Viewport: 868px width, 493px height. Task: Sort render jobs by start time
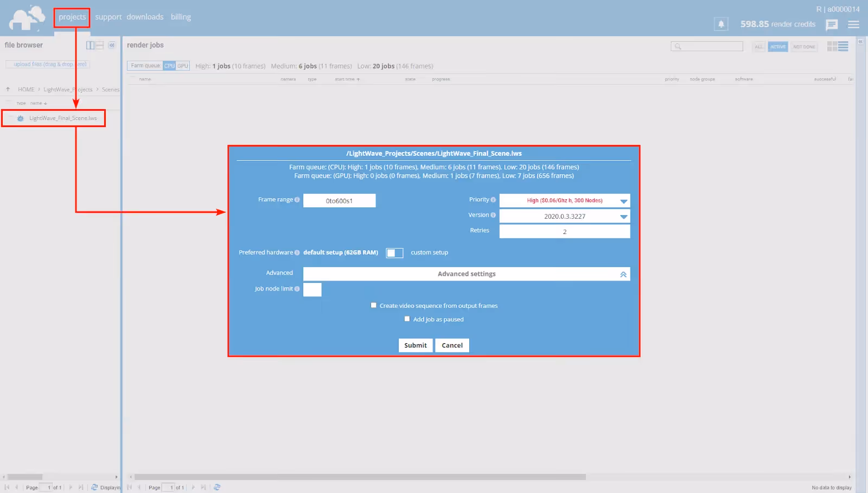347,79
